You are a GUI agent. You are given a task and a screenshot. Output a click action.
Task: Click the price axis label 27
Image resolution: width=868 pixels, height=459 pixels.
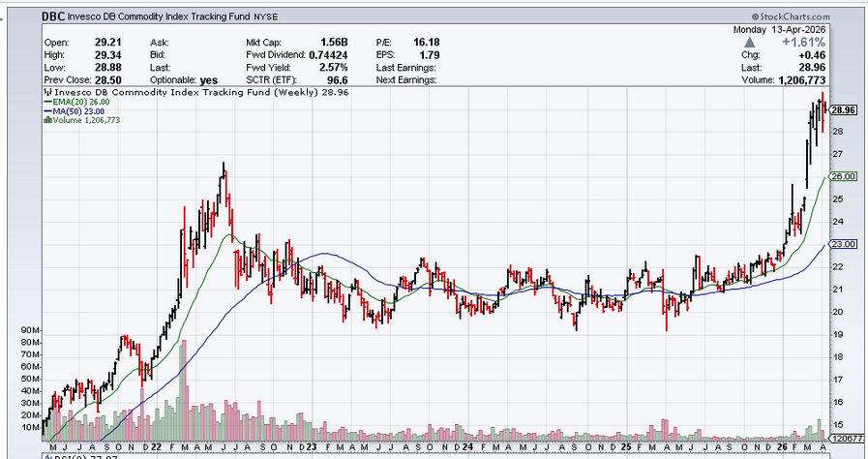point(838,154)
